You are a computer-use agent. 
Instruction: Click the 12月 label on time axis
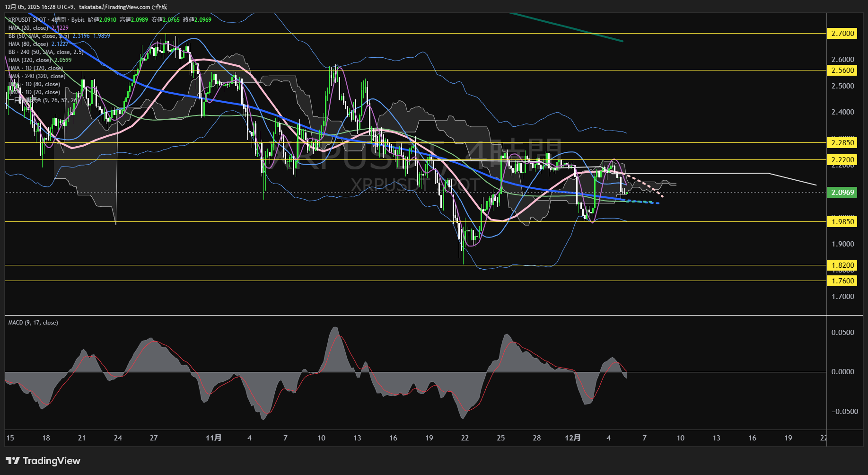[572, 438]
